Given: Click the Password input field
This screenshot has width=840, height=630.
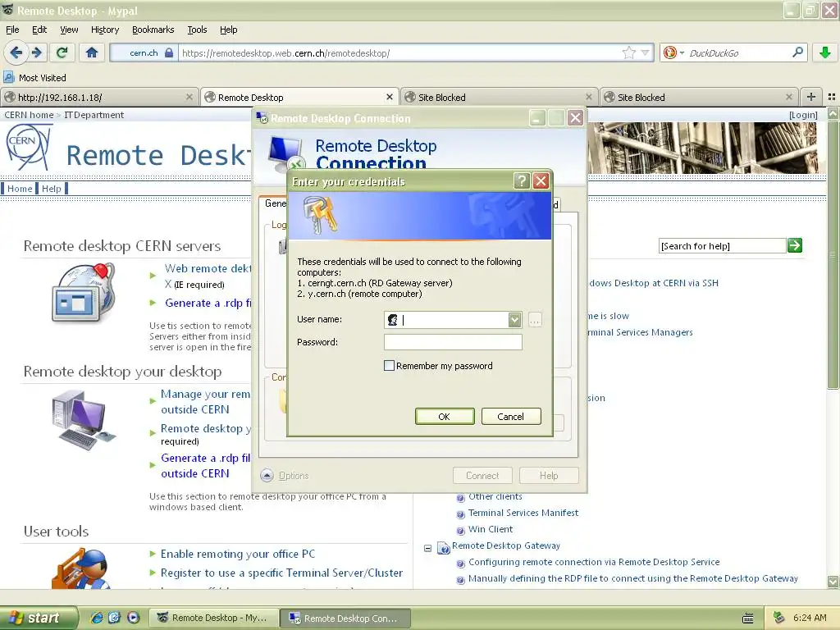Looking at the screenshot, I should 453,342.
